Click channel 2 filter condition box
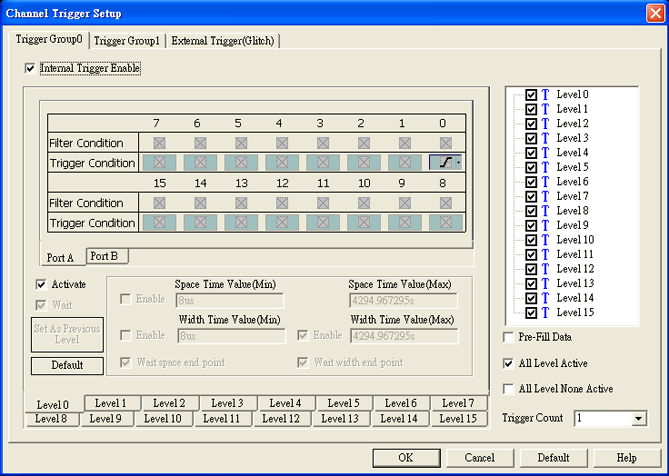Viewport: 669px width, 476px height. pyautogui.click(x=364, y=143)
